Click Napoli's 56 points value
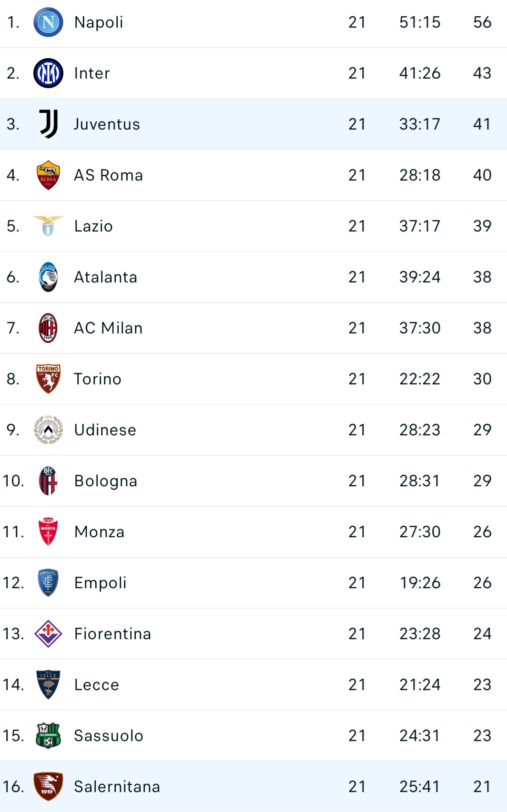This screenshot has height=812, width=507. 482,22
